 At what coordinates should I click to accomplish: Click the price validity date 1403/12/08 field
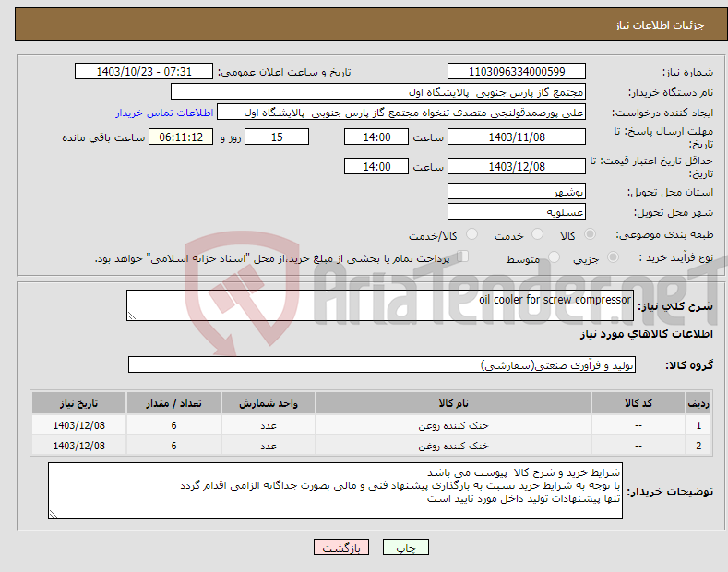pos(517,166)
